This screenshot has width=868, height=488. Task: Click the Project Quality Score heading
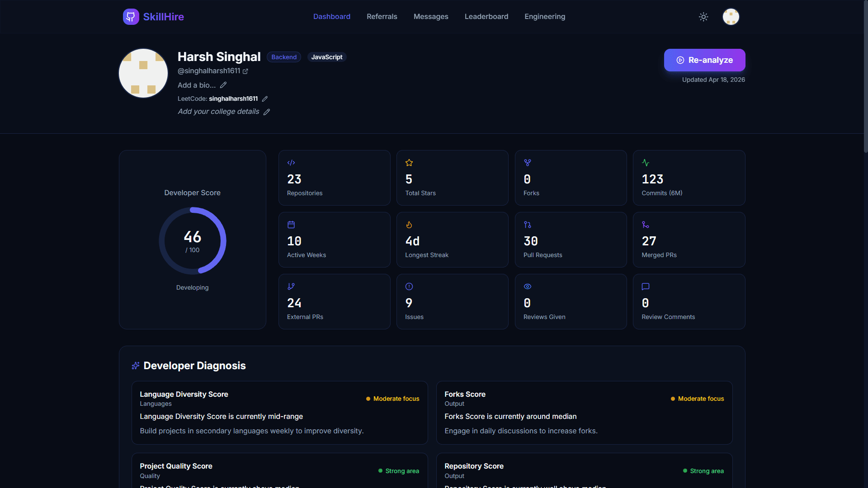point(176,466)
